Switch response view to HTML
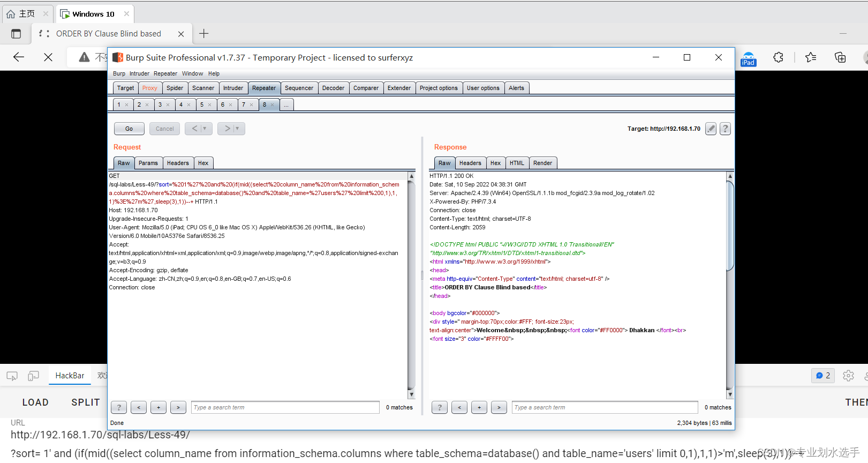Image resolution: width=868 pixels, height=463 pixels. pos(517,163)
